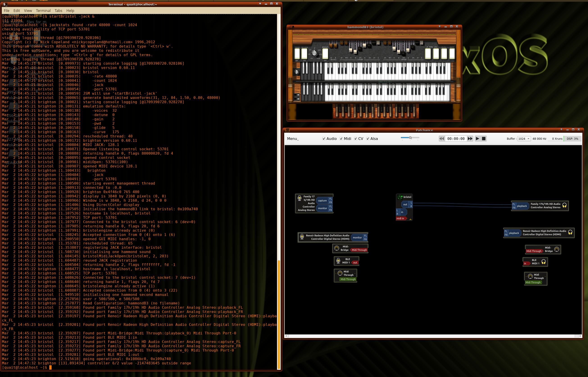Open the Terminal menu in menu bar
Viewport: 588px width, 377px height.
[43, 11]
